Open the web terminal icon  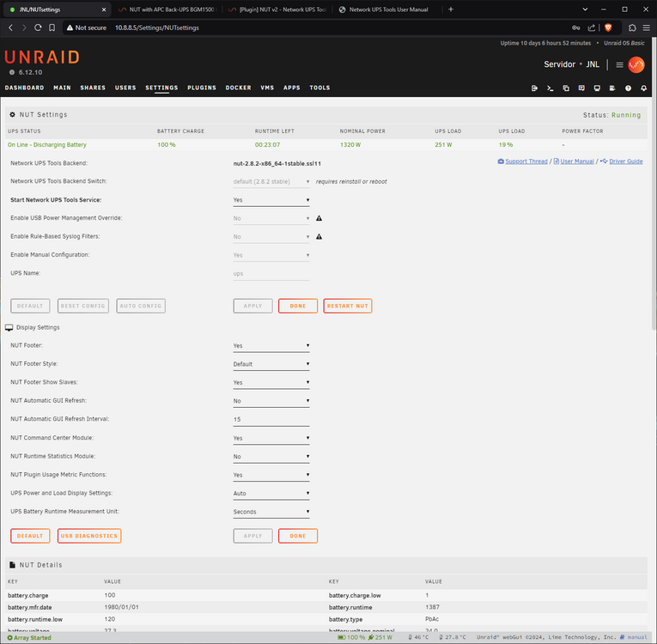coord(551,88)
